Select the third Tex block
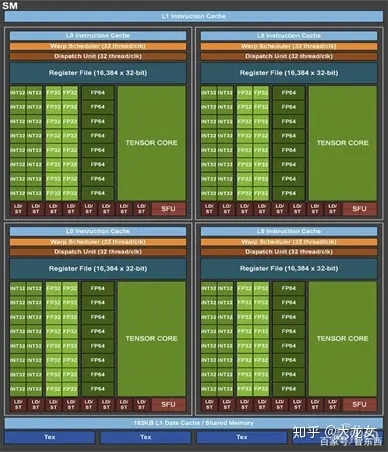Viewport: 388px width, 452px height. (x=242, y=437)
